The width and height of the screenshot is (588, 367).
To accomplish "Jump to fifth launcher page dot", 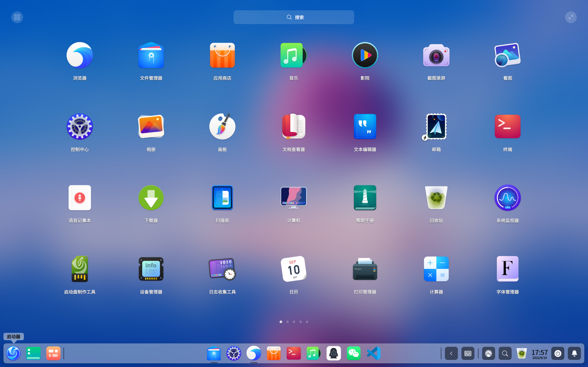I will click(x=307, y=322).
